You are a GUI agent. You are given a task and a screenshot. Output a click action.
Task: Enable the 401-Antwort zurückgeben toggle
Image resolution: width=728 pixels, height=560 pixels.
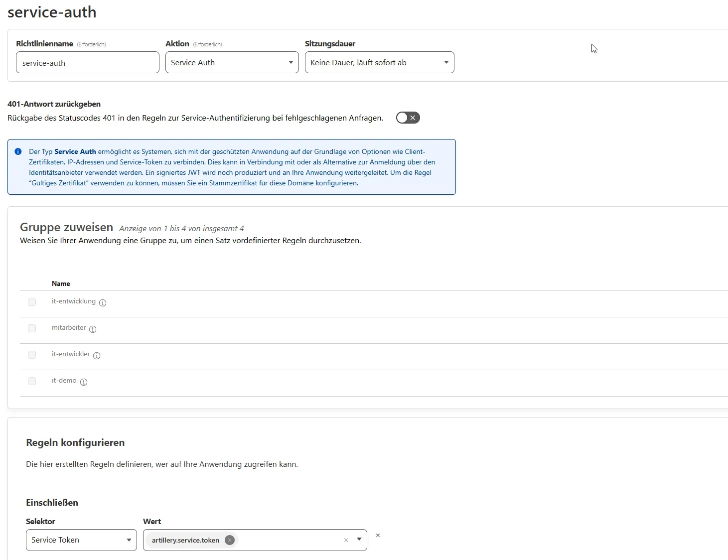pos(408,118)
